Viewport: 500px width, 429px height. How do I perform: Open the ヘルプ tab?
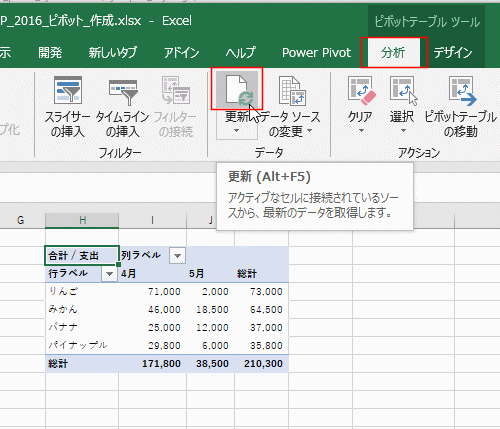(240, 53)
